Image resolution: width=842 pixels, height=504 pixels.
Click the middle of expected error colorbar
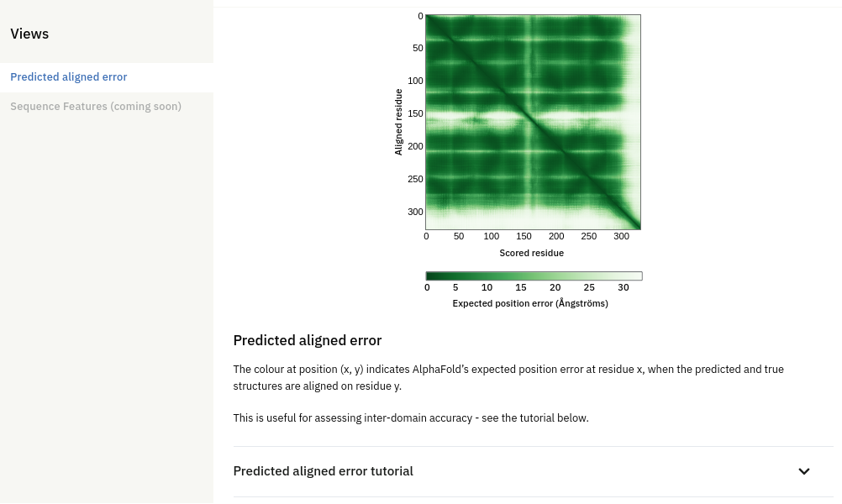(x=534, y=276)
